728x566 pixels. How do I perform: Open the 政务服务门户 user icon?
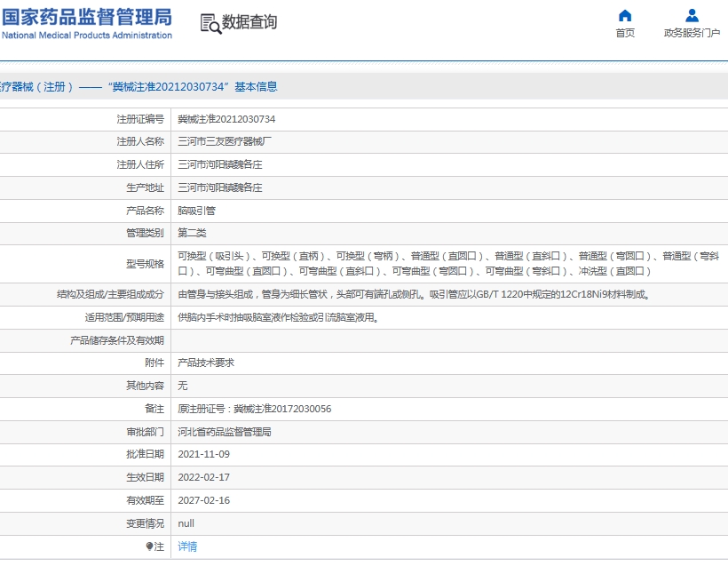pos(692,16)
